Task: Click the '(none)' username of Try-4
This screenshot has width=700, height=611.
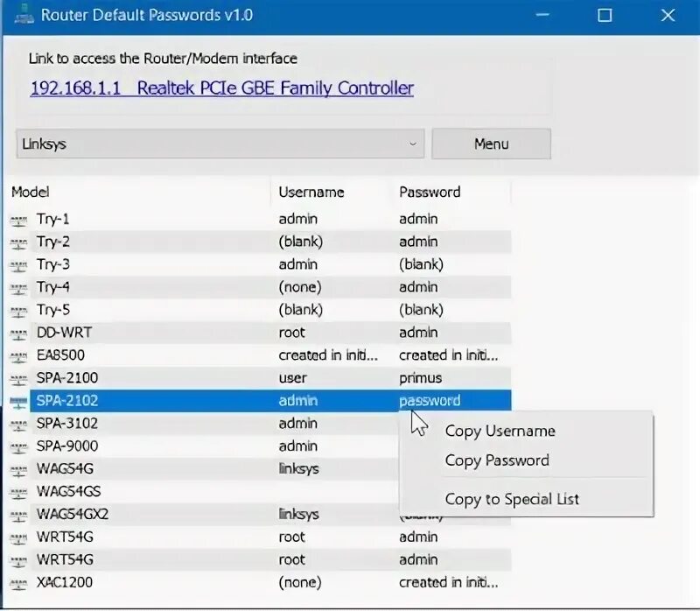Action: [300, 287]
